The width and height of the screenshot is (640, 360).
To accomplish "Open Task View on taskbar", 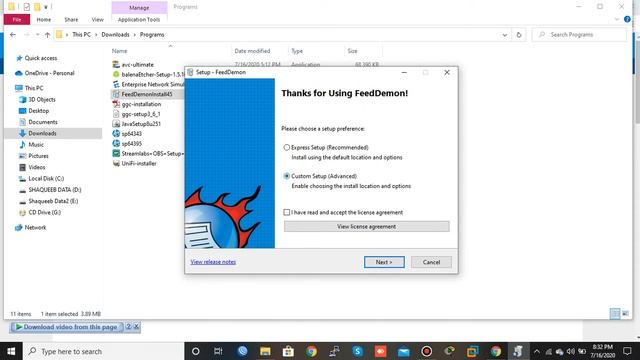I will pos(218,351).
